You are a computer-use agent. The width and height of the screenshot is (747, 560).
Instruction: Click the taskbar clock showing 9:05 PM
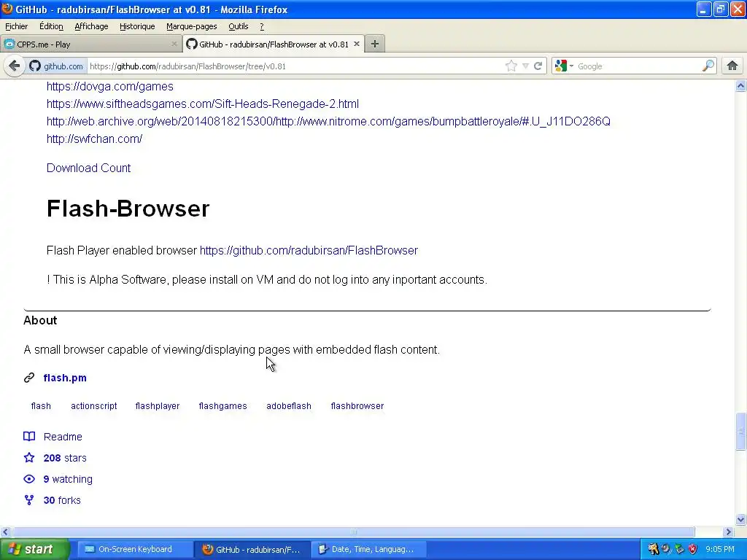click(x=720, y=549)
